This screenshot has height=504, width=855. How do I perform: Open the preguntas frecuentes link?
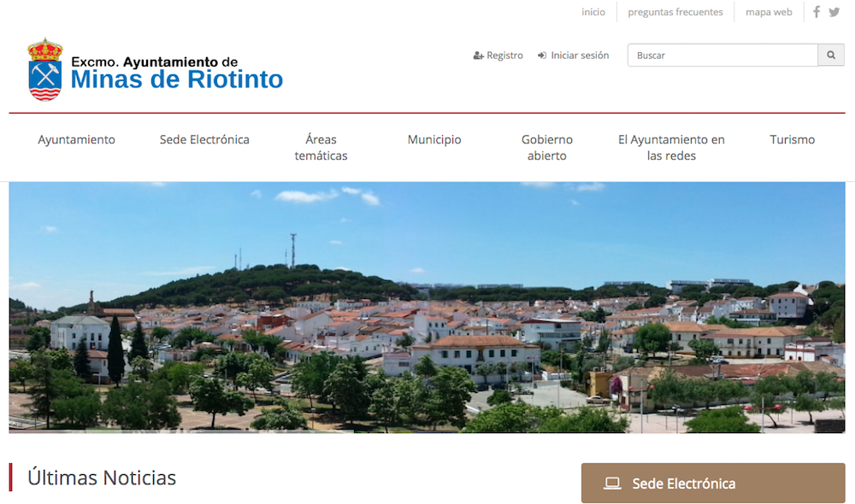click(675, 12)
